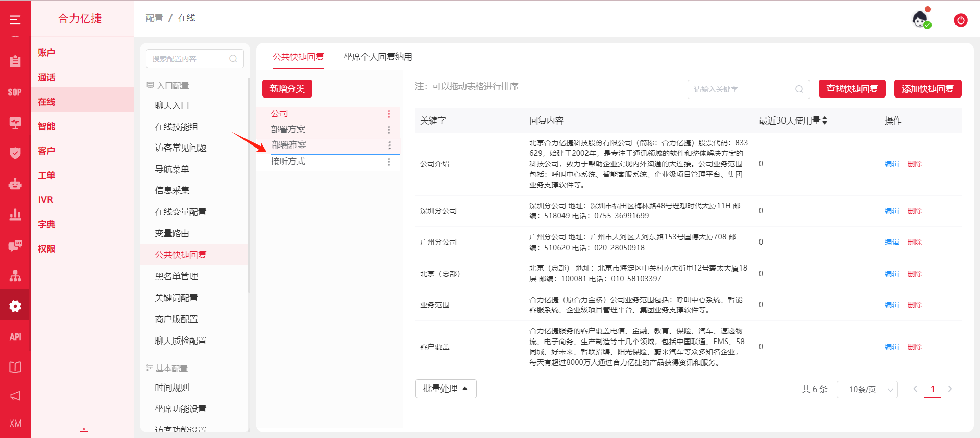Open the robot icon in the sidebar
This screenshot has height=438, width=980.
click(15, 184)
